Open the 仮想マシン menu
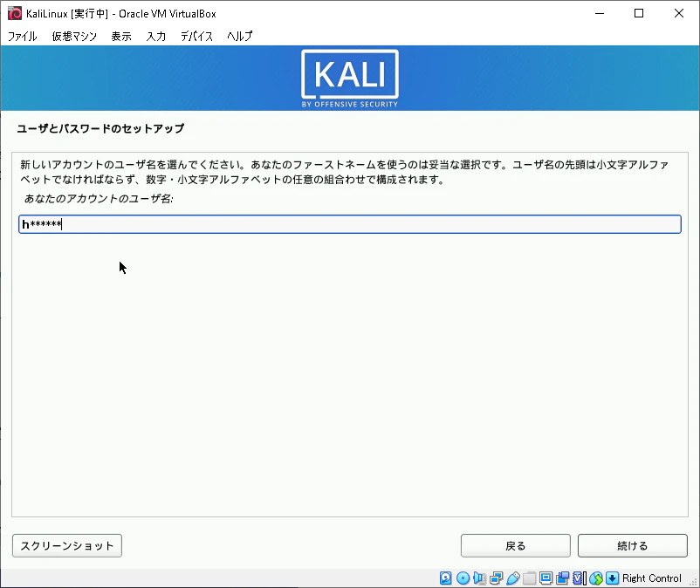700x588 pixels. 74,36
